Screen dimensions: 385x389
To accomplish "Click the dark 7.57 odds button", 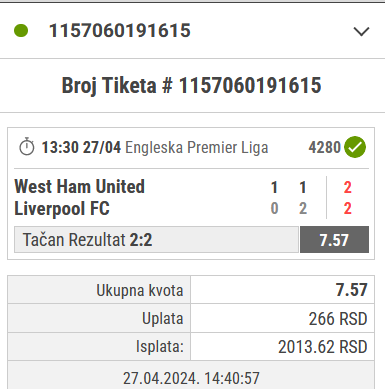I will coord(334,240).
